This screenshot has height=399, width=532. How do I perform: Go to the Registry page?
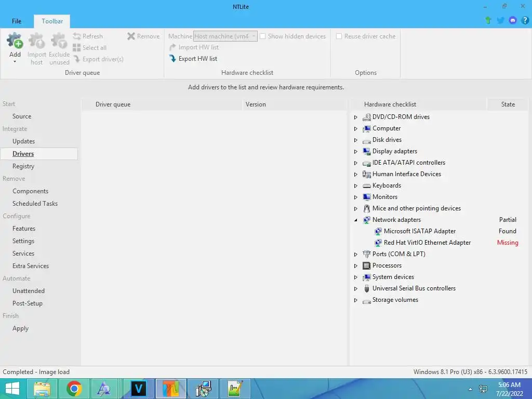(x=23, y=166)
